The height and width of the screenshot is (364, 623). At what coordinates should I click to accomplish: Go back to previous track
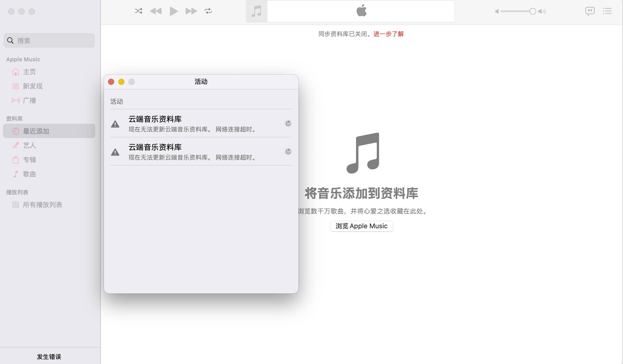tap(156, 11)
